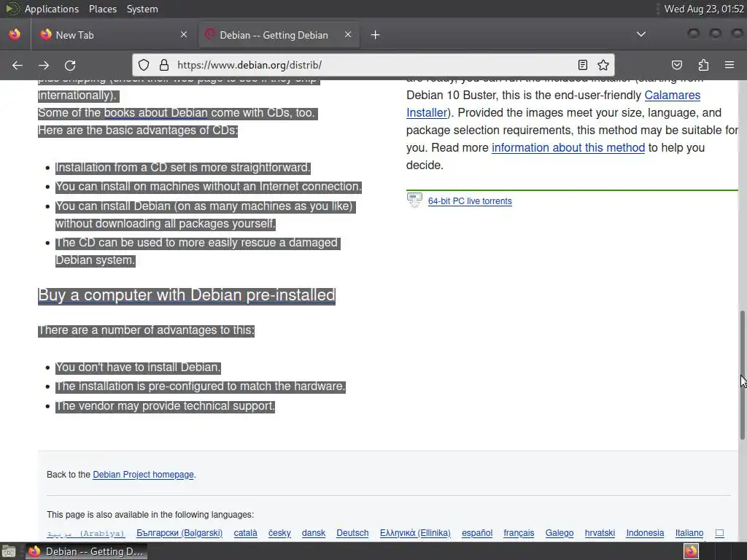Switch page language to Indonesia
Image resolution: width=747 pixels, height=560 pixels.
[645, 533]
